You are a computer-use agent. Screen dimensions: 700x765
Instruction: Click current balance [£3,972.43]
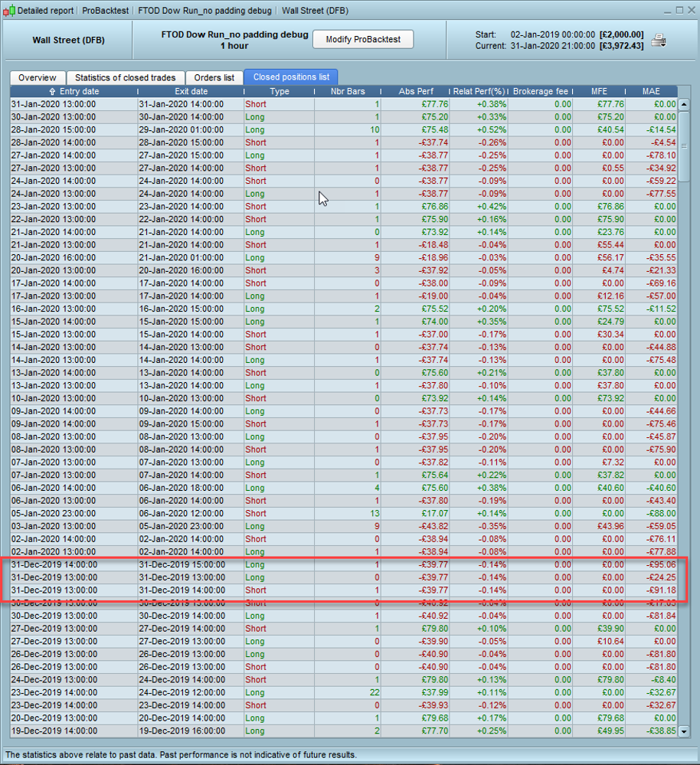621,46
